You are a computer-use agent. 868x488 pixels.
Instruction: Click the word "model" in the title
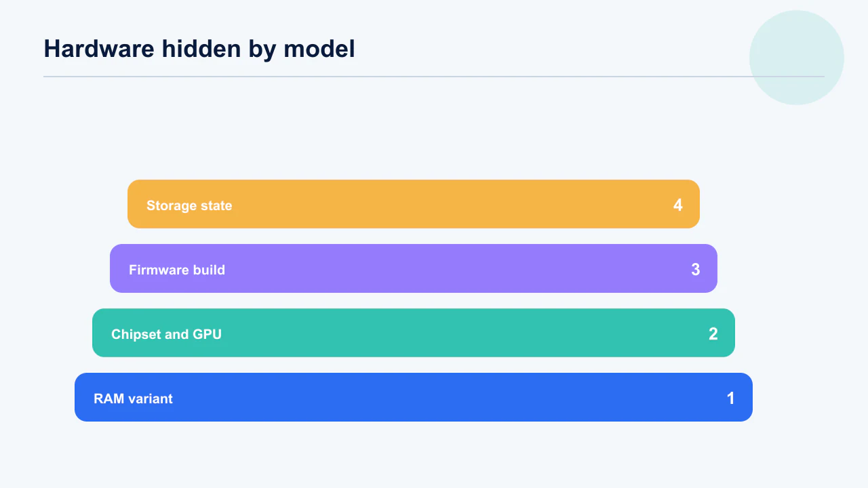click(319, 49)
